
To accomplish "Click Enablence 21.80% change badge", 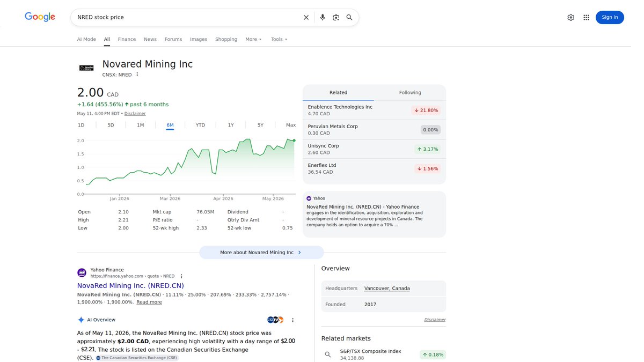I will [426, 110].
